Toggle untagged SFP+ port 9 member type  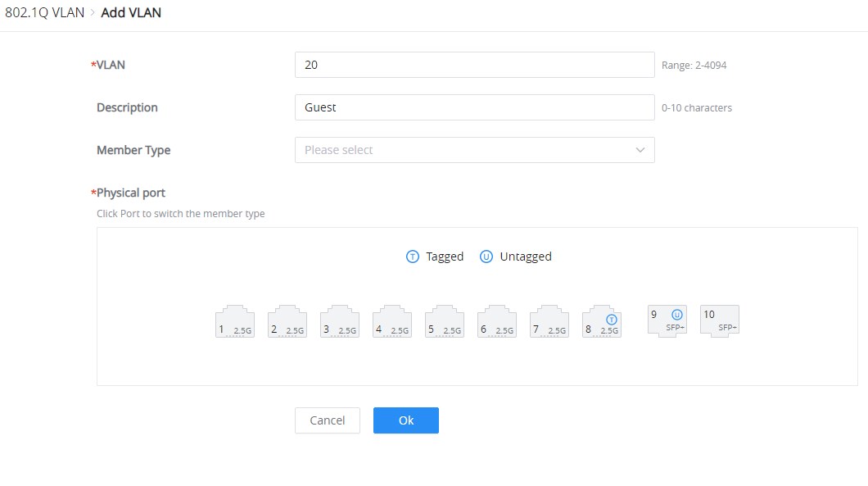click(667, 321)
